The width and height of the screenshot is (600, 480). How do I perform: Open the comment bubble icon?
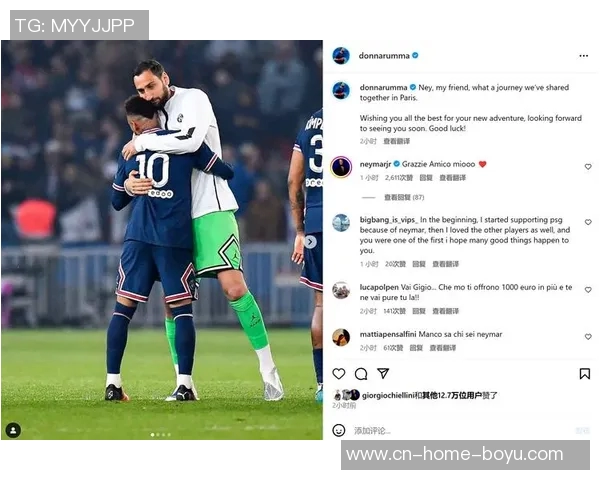pyautogui.click(x=361, y=374)
